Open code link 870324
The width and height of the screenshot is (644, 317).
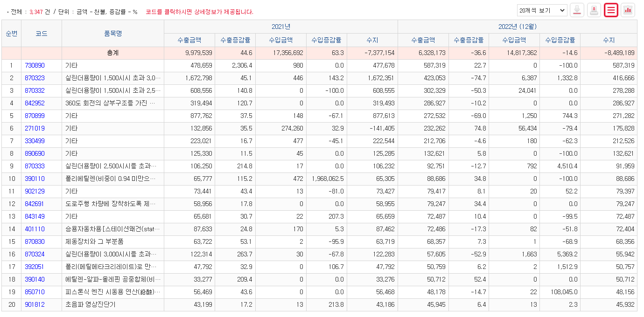pos(35,255)
